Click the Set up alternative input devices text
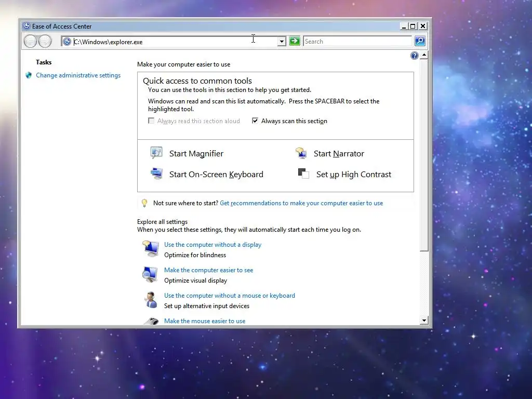Viewport: 532px width, 399px height. (207, 305)
